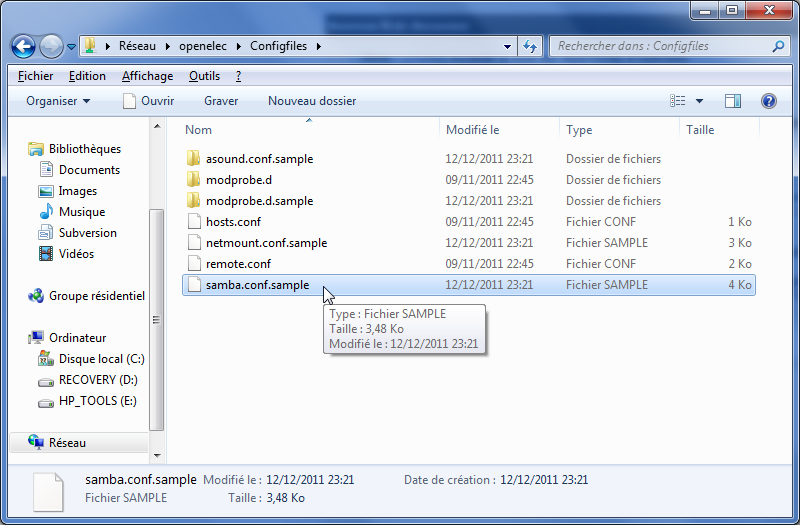The width and height of the screenshot is (800, 525).
Task: Select the netmount.conf.sample file icon
Action: [194, 242]
